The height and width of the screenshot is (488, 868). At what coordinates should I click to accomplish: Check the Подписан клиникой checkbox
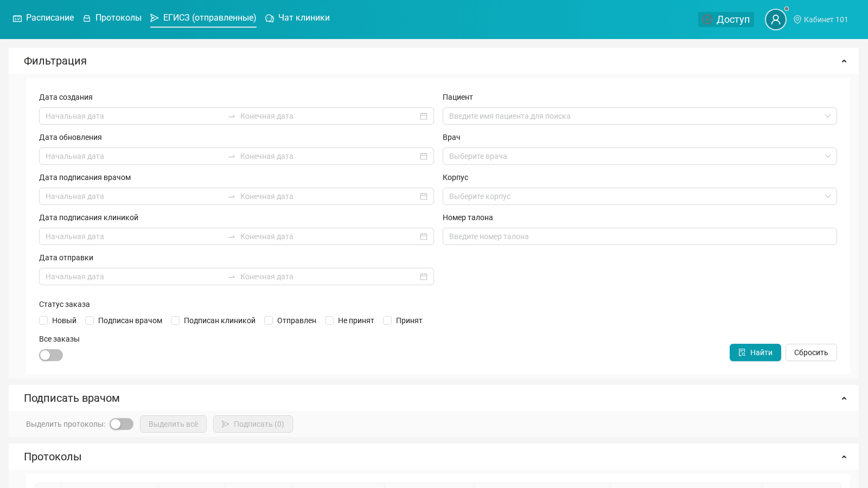click(175, 320)
